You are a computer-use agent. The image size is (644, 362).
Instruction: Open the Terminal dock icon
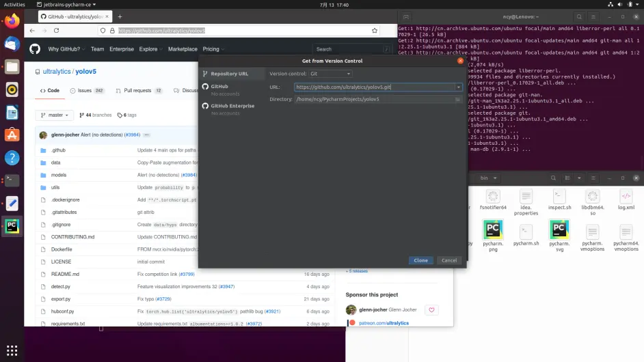pos(12,180)
